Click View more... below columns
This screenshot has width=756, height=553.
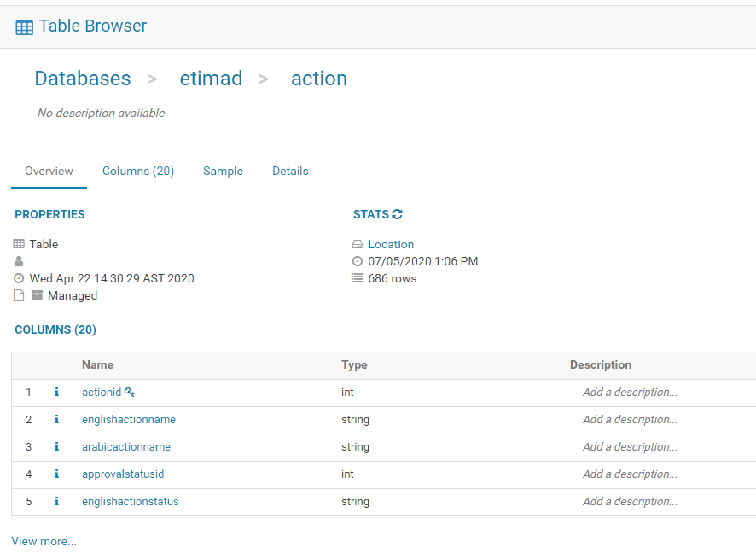click(x=44, y=541)
